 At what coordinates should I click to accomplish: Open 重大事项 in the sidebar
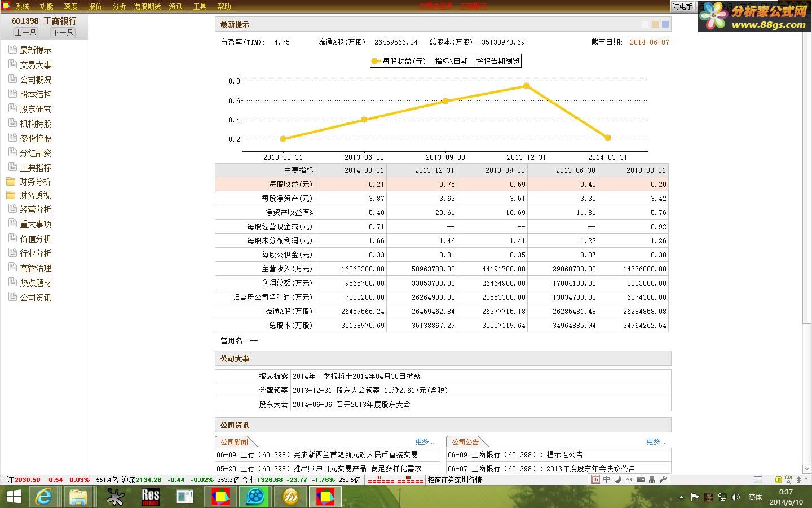[36, 224]
